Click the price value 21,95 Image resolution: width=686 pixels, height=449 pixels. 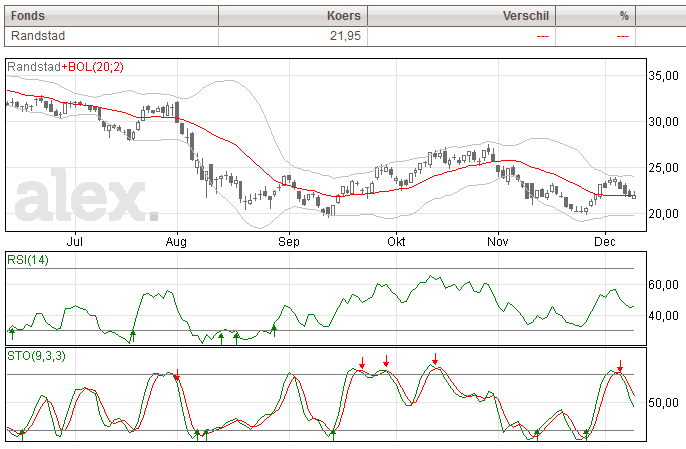pos(345,36)
